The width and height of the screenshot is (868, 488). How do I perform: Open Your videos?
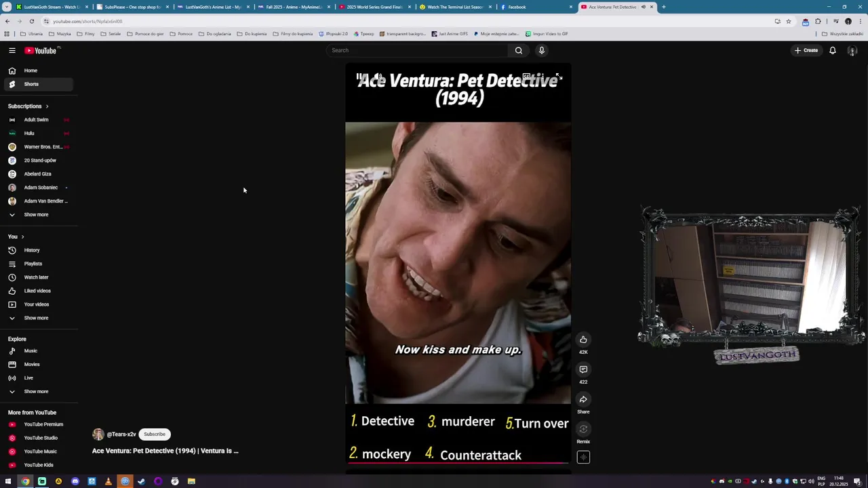[x=37, y=304]
